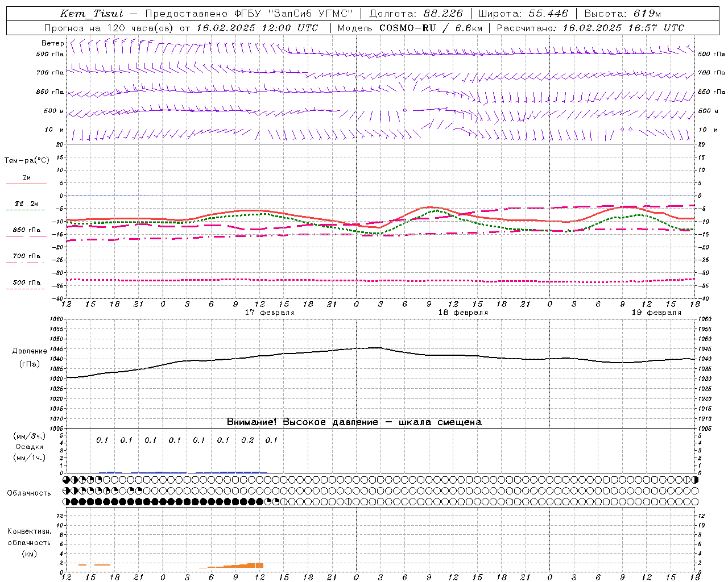728x582 pixels.
Task: Click the Ветер wind panel label
Action: pyautogui.click(x=53, y=43)
